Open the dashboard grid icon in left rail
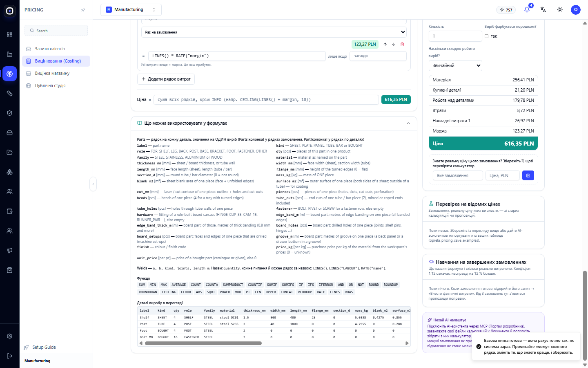This screenshot has height=368, width=588. (x=10, y=35)
